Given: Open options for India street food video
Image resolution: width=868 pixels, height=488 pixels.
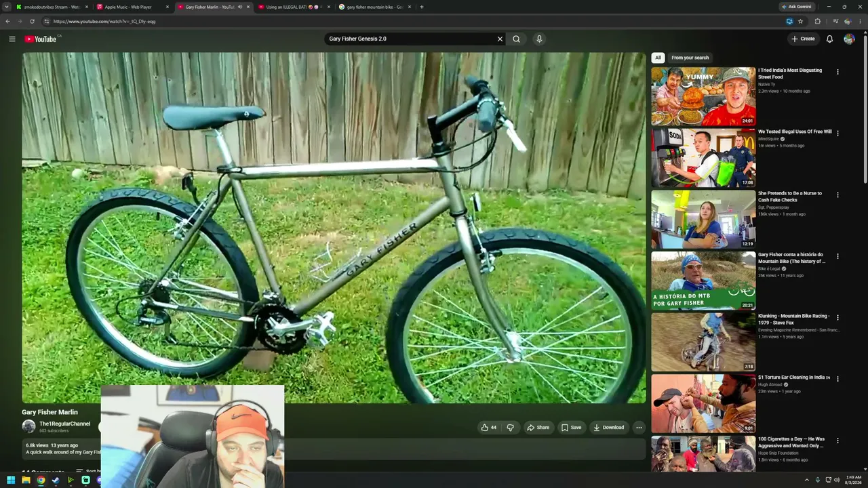Looking at the screenshot, I should point(837,72).
